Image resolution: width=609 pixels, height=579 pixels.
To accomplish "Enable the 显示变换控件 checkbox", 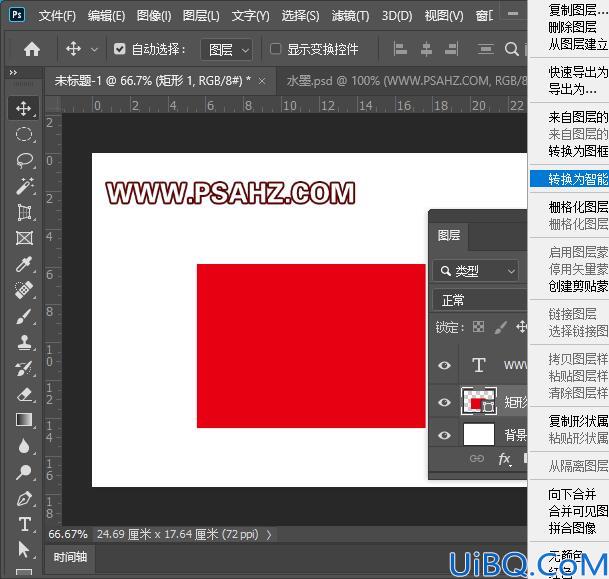I will pyautogui.click(x=275, y=49).
